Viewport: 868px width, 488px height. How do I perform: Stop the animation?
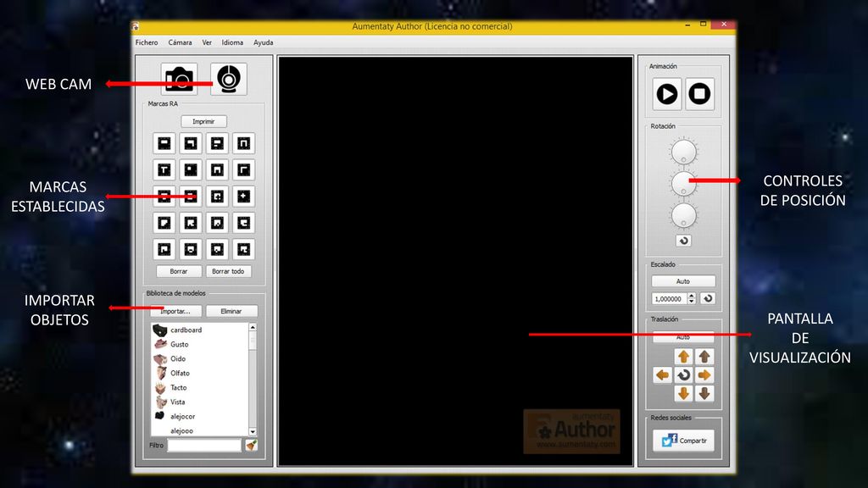(699, 94)
